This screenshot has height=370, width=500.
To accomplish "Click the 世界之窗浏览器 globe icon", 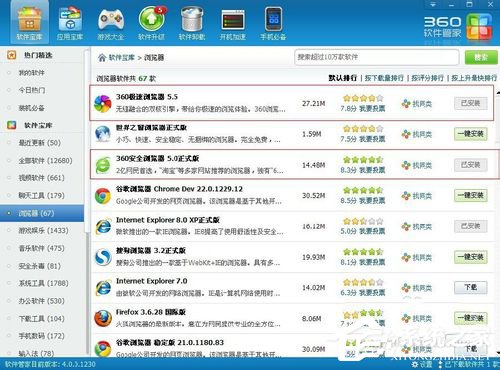I will click(102, 134).
